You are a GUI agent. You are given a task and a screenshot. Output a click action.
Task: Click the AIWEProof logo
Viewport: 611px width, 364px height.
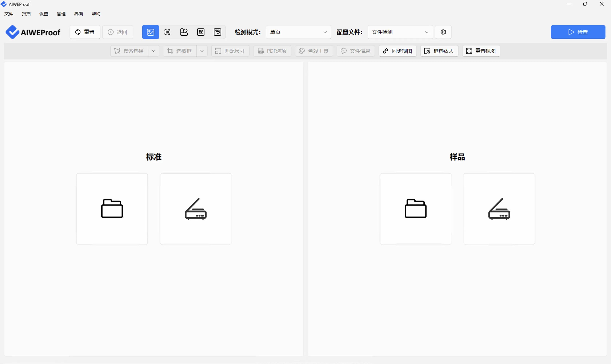point(33,32)
